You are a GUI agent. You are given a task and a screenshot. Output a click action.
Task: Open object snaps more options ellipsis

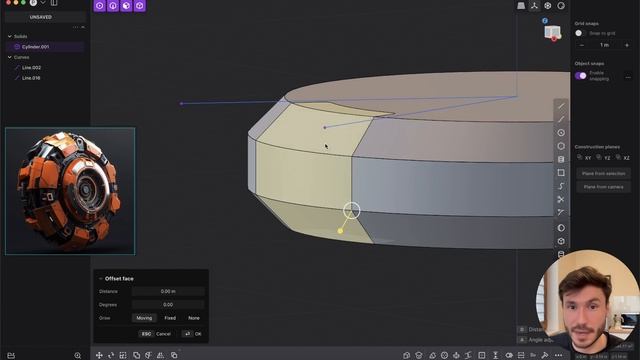[628, 77]
